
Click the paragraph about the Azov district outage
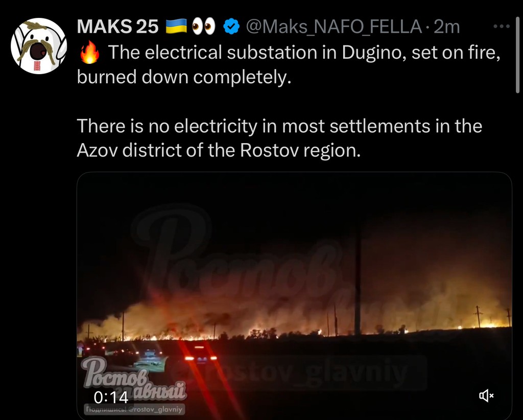point(279,138)
